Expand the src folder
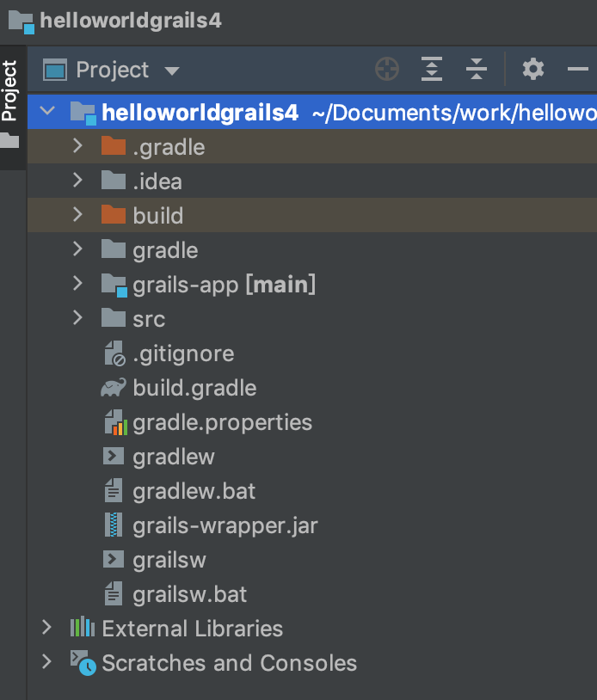This screenshot has height=700, width=597. (77, 317)
